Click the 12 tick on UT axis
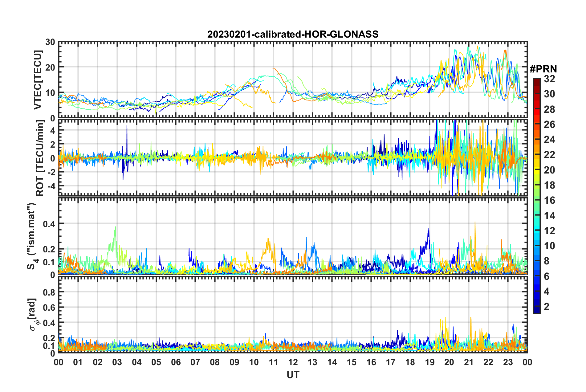This screenshot has height=392, width=586. [x=293, y=362]
